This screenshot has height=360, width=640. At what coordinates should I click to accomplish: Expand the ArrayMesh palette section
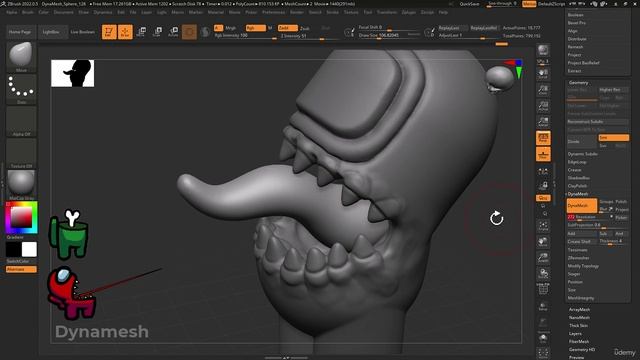tap(579, 309)
